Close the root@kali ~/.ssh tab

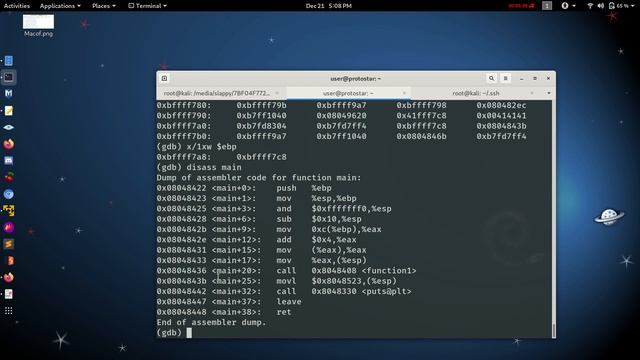(x=531, y=93)
